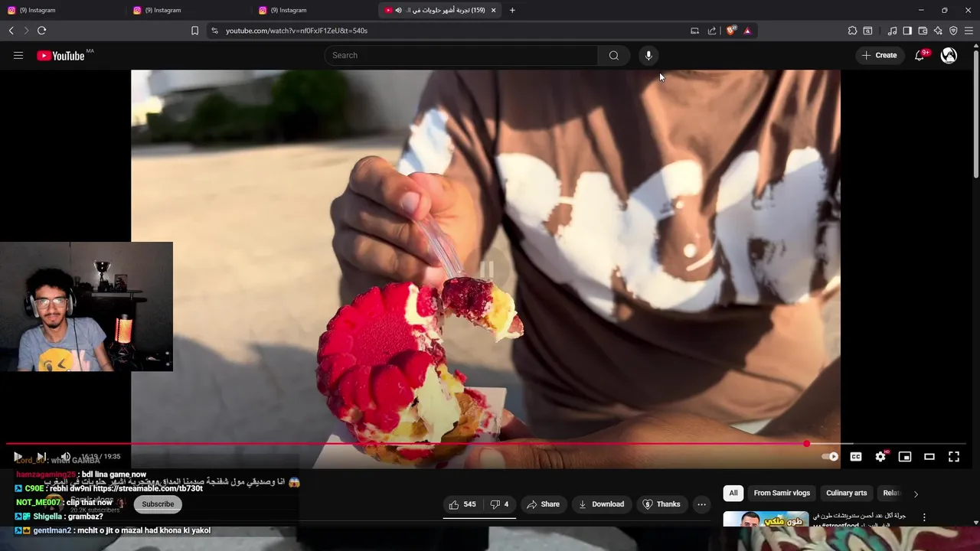This screenshot has width=980, height=551.
Task: Open a new browser tab
Action: pos(512,10)
